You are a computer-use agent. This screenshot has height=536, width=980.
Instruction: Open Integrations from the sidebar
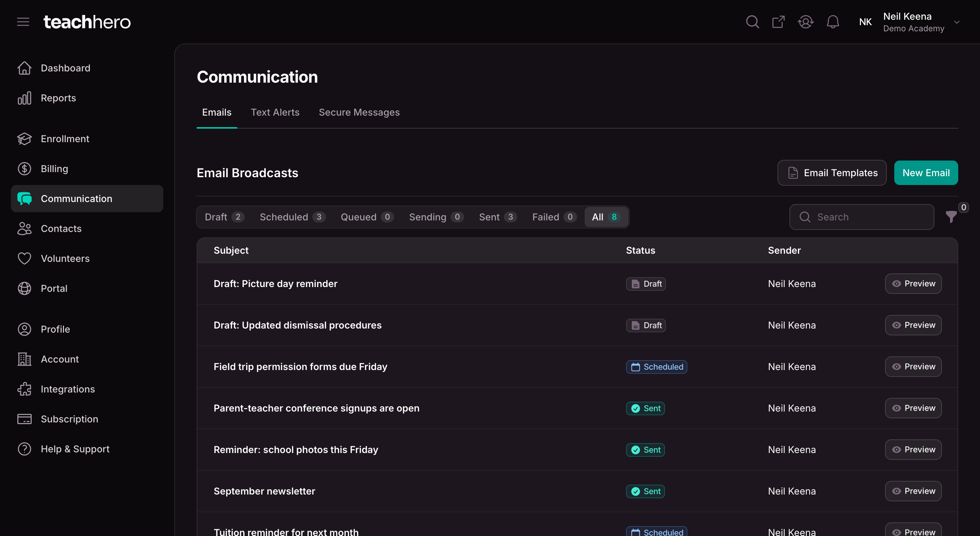tap(87, 389)
